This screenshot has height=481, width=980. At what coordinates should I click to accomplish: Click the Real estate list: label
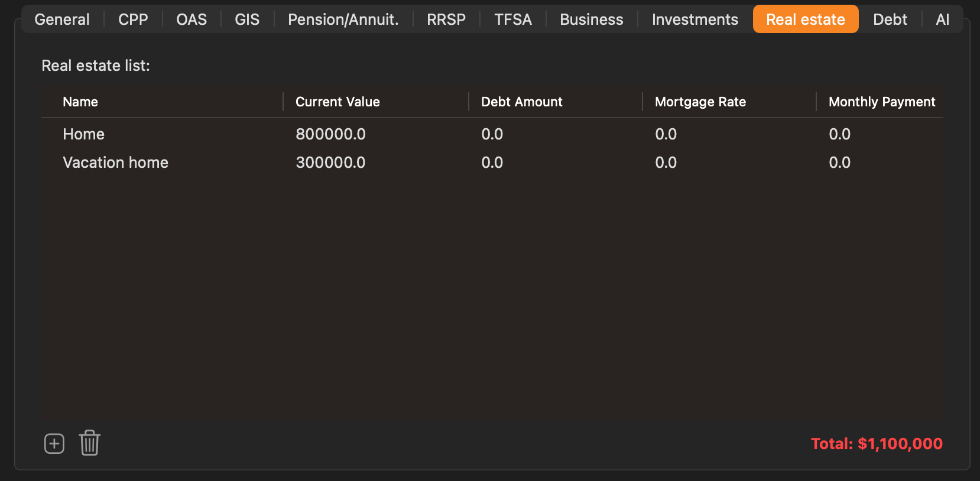pyautogui.click(x=96, y=66)
